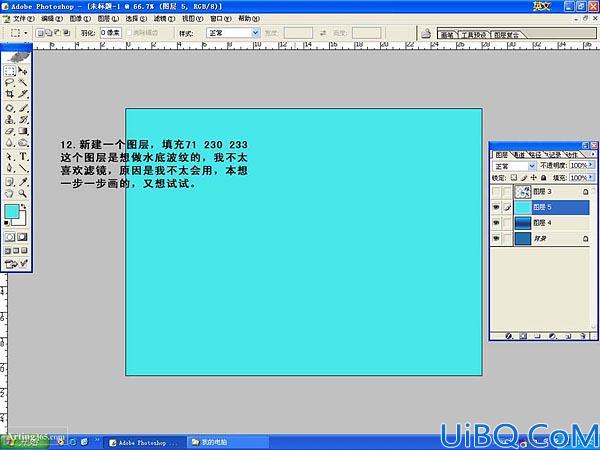Select the Eraser tool
Viewport: 600px width, 450px height.
[x=10, y=131]
